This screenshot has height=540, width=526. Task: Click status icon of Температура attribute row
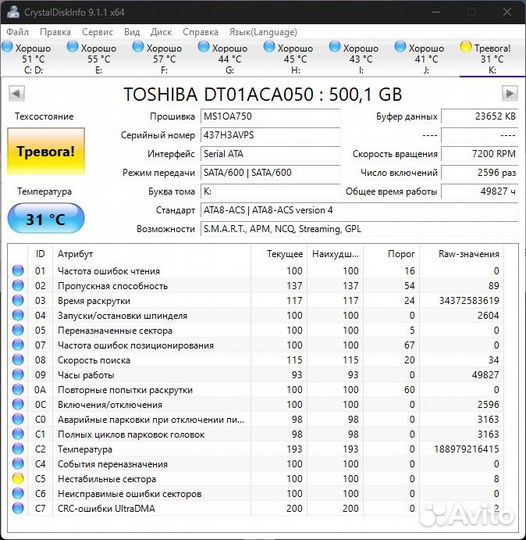click(18, 449)
